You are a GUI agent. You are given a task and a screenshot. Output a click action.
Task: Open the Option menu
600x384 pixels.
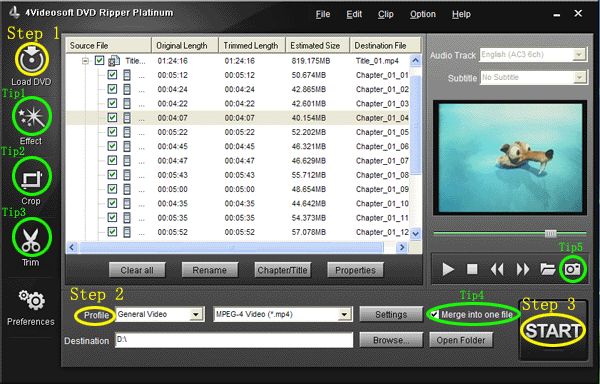[423, 14]
